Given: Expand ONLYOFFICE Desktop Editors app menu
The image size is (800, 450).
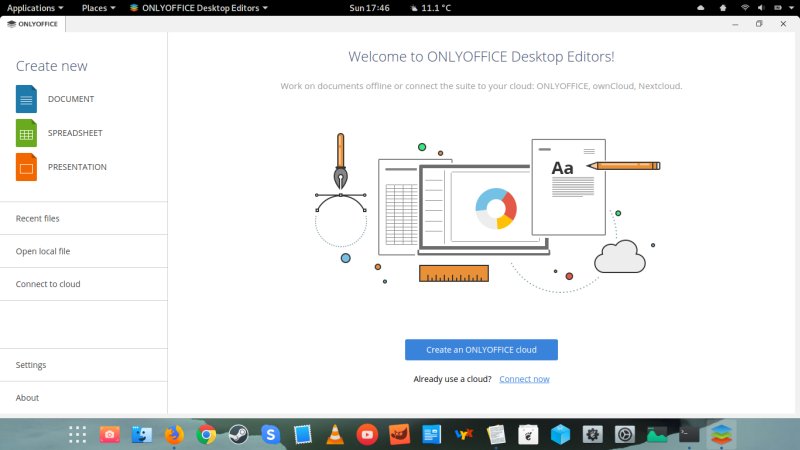Looking at the screenshot, I should pos(198,8).
